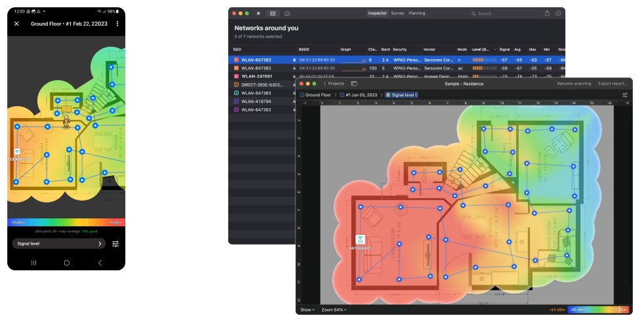Open the Signal level selector on phone
The width and height of the screenshot is (644, 326).
pos(59,244)
